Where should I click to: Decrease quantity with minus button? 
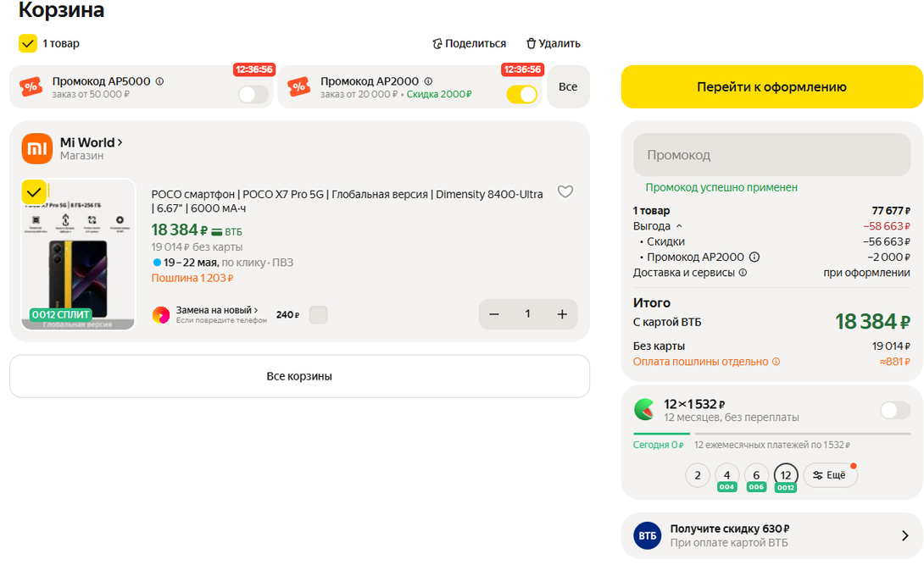494,314
